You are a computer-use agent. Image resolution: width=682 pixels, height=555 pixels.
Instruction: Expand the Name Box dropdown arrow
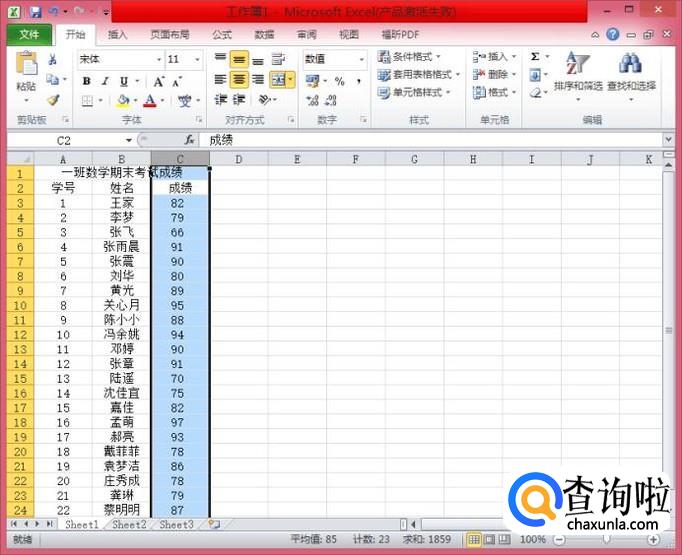coord(129,140)
